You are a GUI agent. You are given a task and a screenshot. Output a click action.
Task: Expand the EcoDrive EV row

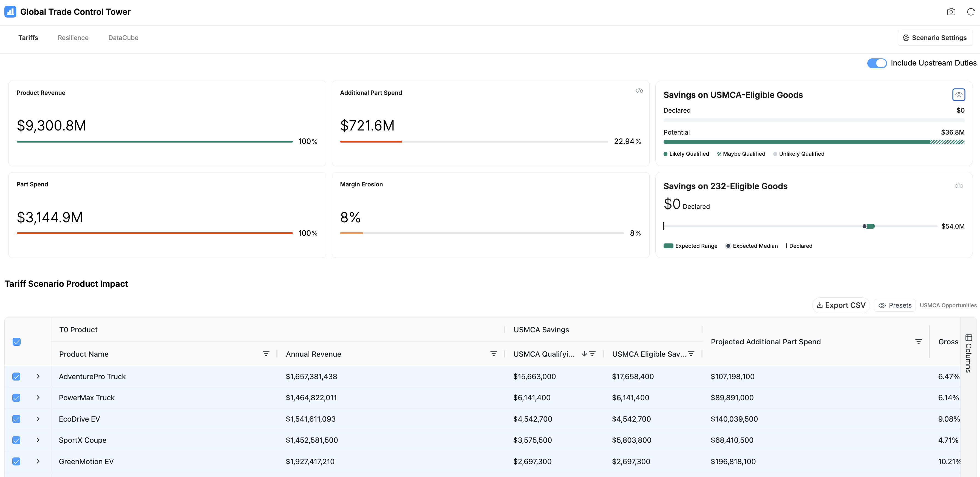click(38, 419)
